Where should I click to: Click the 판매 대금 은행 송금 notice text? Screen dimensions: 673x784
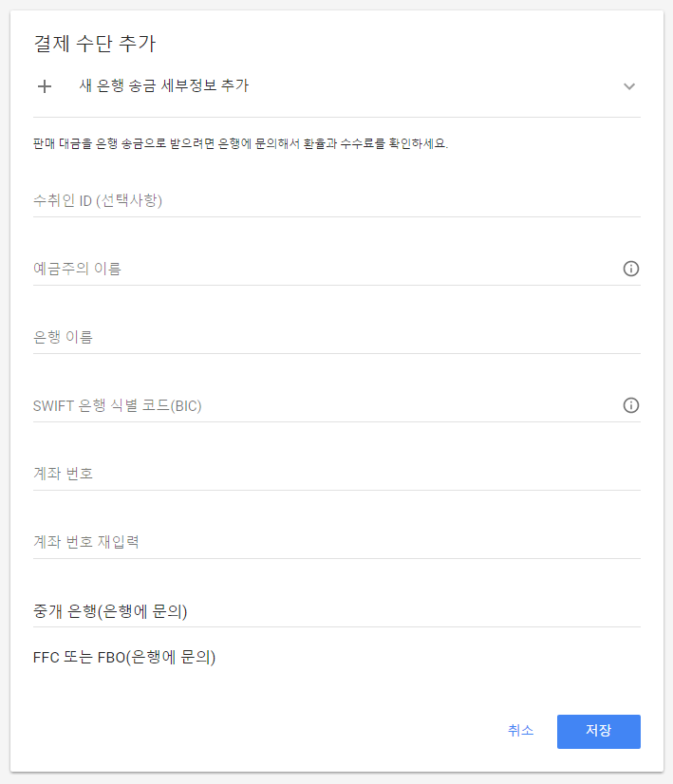tap(240, 144)
